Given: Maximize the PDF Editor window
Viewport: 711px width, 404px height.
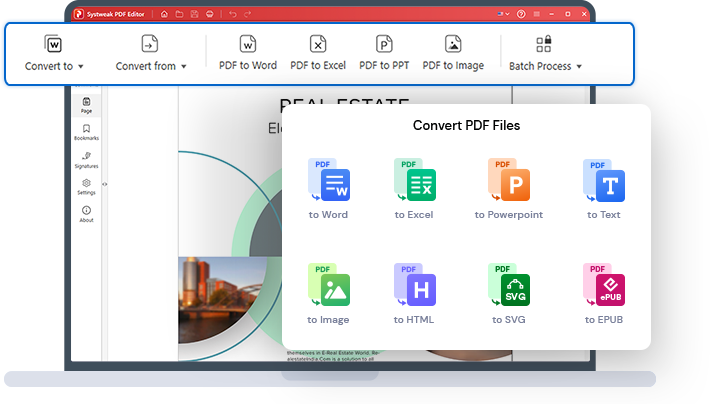Looking at the screenshot, I should click(x=568, y=14).
